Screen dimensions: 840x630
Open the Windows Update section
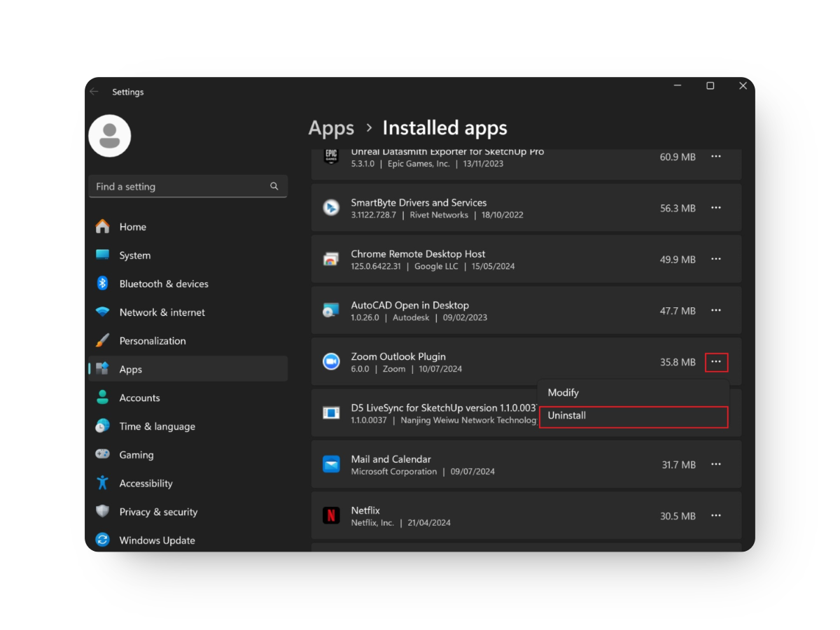click(x=157, y=540)
